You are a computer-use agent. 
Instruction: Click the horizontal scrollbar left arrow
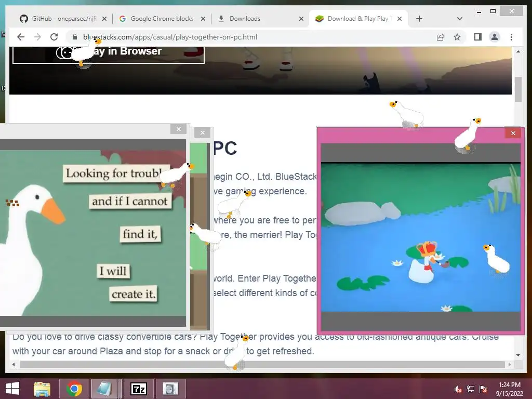coord(14,364)
